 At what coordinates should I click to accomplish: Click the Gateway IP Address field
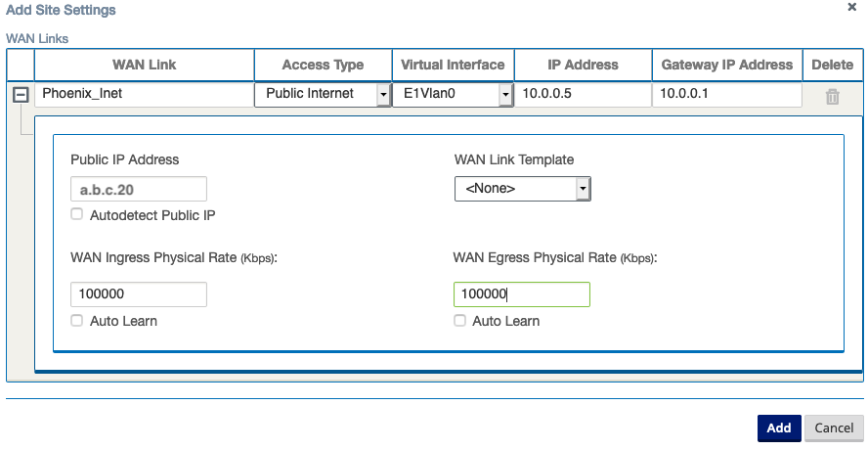click(x=726, y=95)
